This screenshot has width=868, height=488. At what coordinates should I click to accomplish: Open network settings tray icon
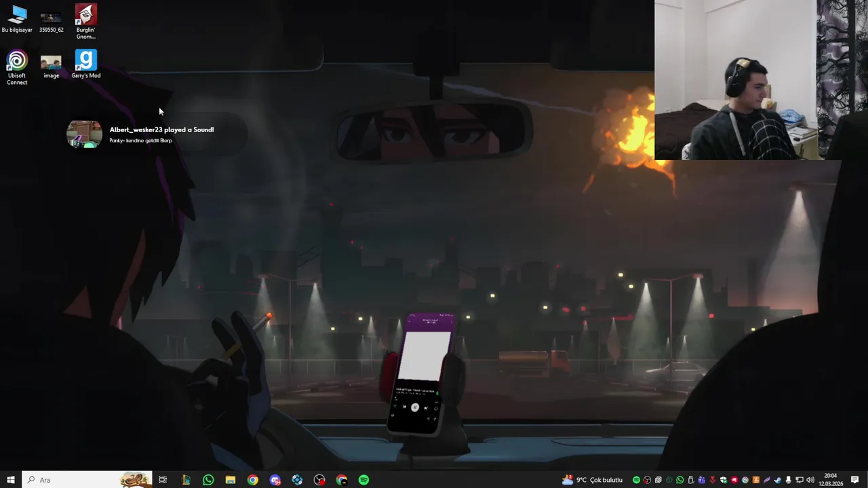(799, 480)
